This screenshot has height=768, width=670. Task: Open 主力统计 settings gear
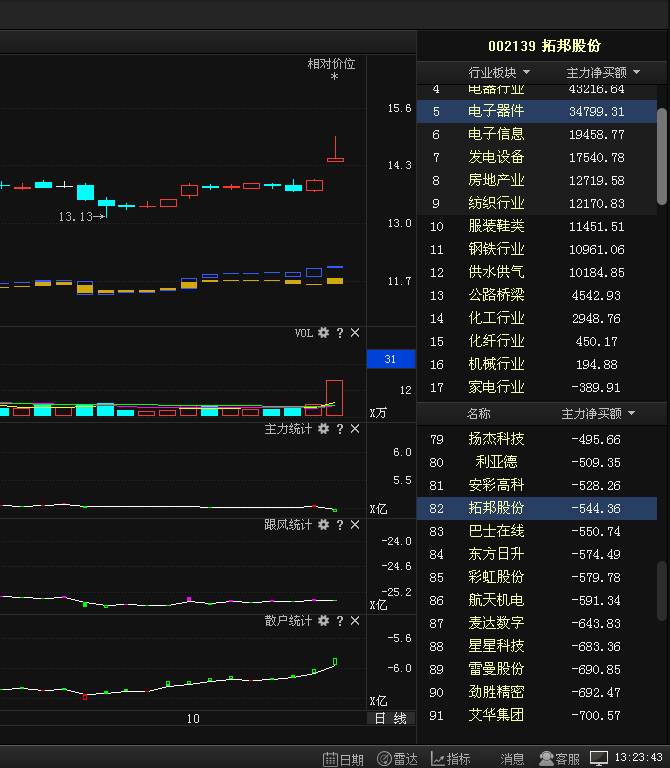(x=323, y=429)
